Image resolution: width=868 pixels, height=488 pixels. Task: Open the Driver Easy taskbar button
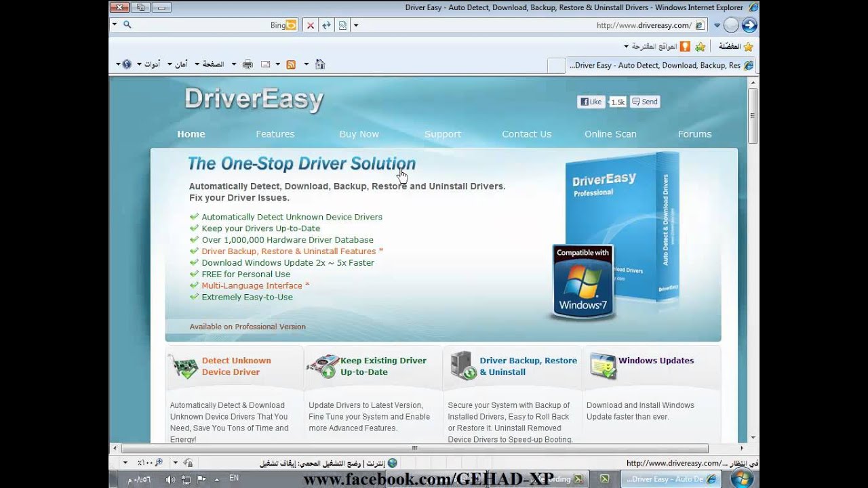(671, 479)
